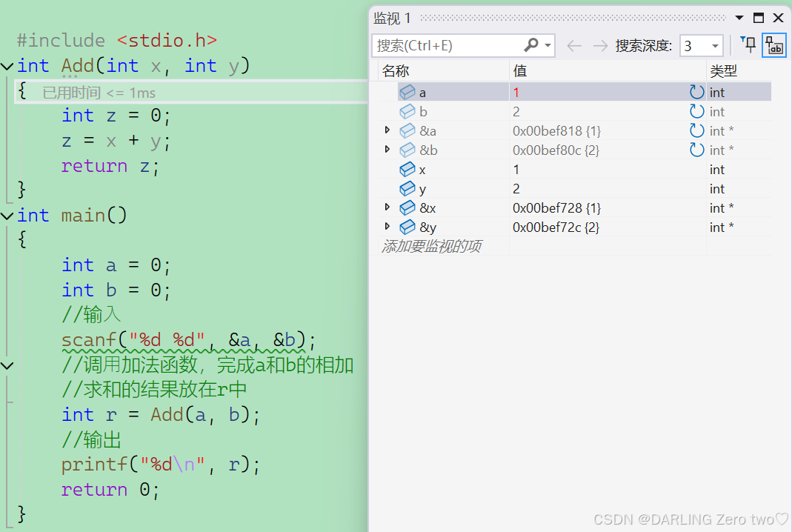Click the z = x + y; statement
Viewport: 792px width, 532px height.
(116, 141)
